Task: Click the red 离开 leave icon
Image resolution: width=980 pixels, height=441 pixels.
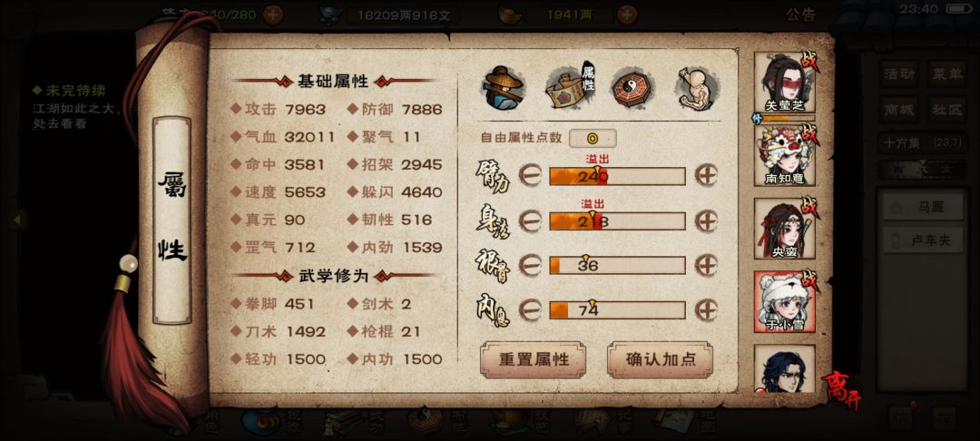Action: coord(840,388)
